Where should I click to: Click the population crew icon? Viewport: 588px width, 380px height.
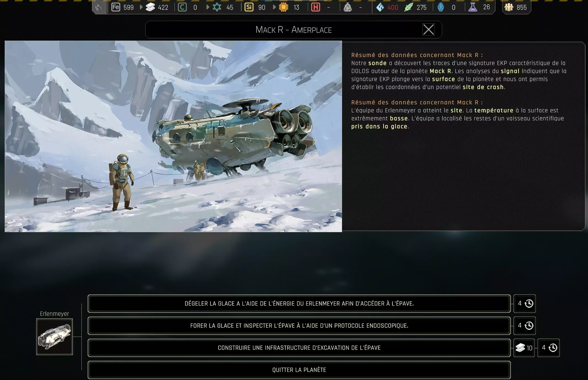pyautogui.click(x=509, y=7)
